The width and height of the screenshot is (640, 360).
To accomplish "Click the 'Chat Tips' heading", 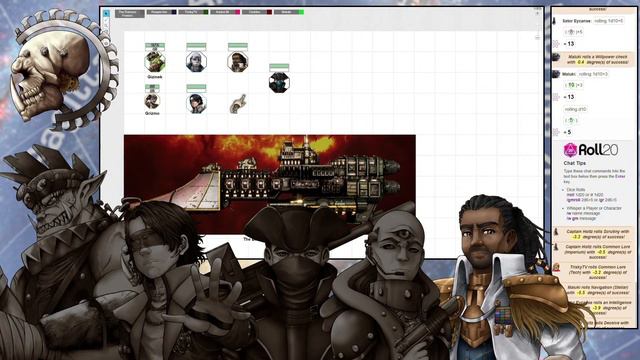I will pyautogui.click(x=575, y=163).
